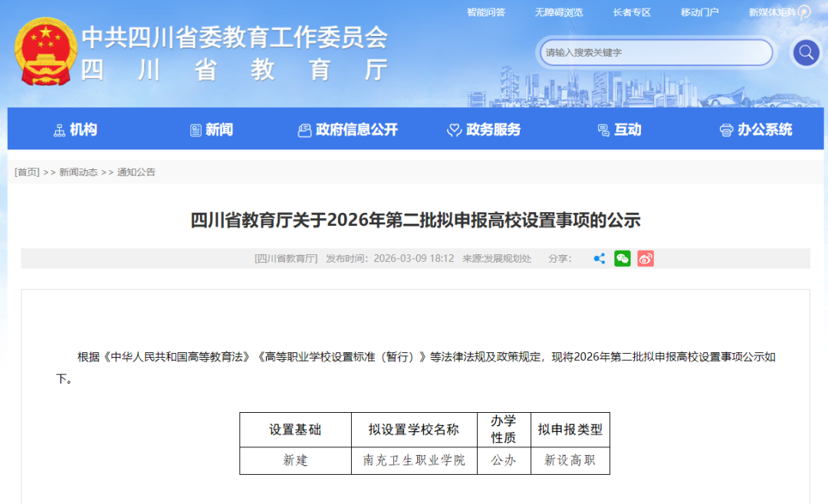Open the 新闻 navigation menu
The width and height of the screenshot is (828, 504).
(212, 130)
